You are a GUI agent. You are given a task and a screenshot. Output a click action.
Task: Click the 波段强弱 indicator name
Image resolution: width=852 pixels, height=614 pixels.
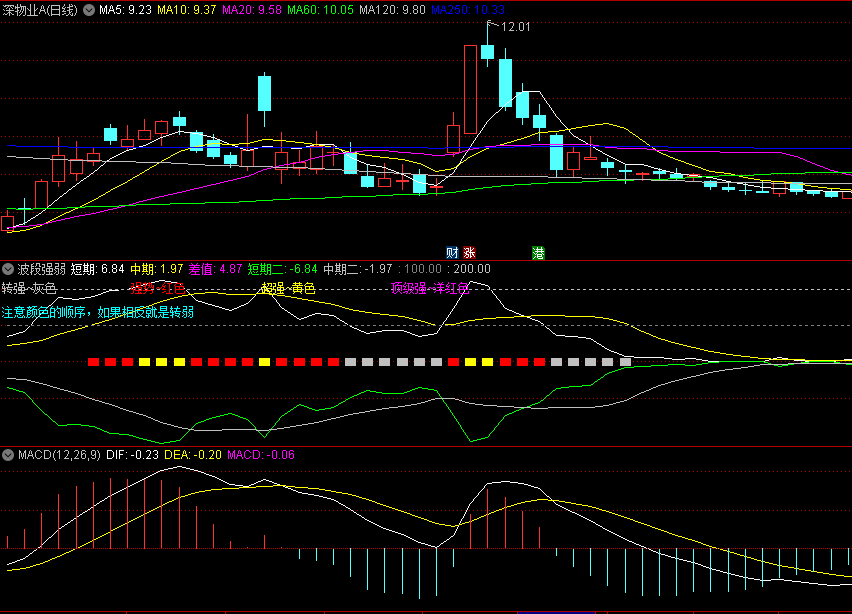[x=41, y=269]
